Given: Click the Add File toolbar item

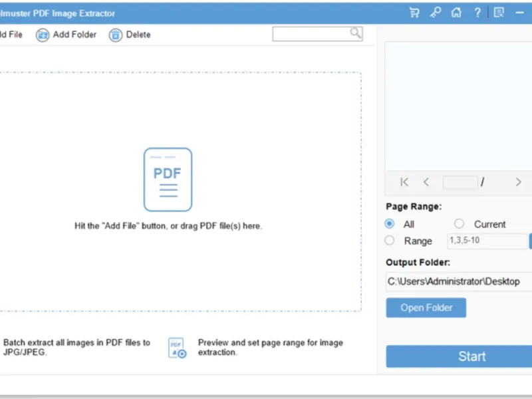Looking at the screenshot, I should (x=11, y=35).
